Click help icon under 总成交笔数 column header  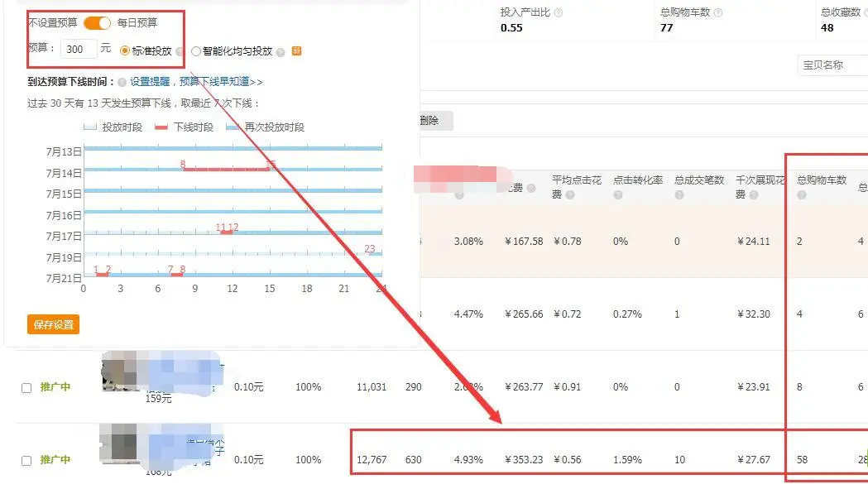[x=679, y=195]
